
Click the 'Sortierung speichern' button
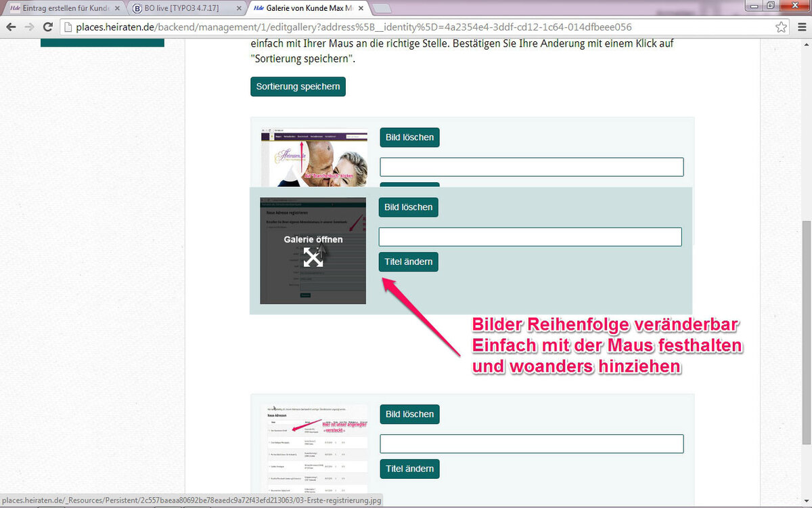[298, 87]
